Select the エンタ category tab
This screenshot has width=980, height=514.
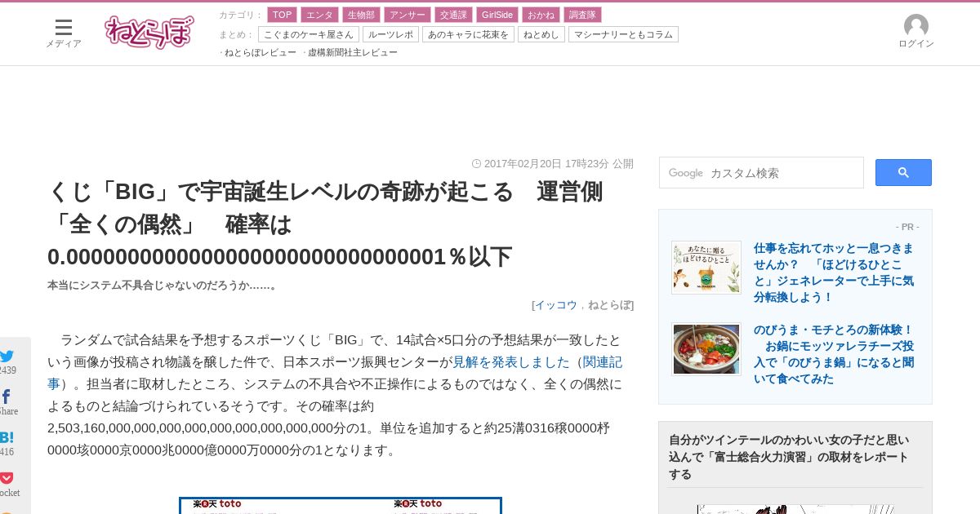319,15
